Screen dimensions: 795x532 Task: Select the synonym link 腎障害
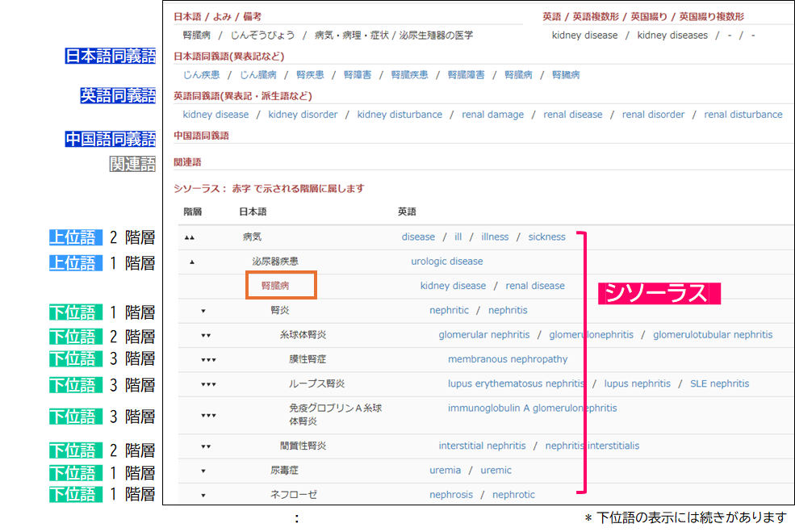click(358, 75)
